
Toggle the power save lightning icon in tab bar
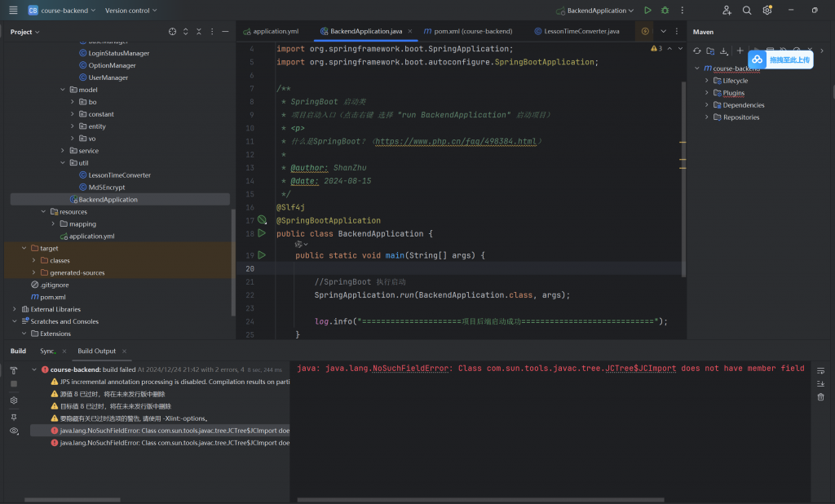645,31
